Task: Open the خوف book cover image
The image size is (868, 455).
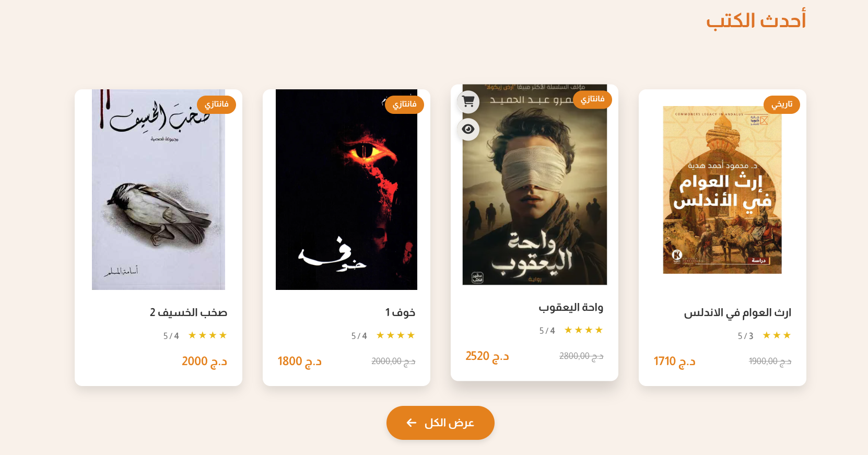Action: coord(346,190)
